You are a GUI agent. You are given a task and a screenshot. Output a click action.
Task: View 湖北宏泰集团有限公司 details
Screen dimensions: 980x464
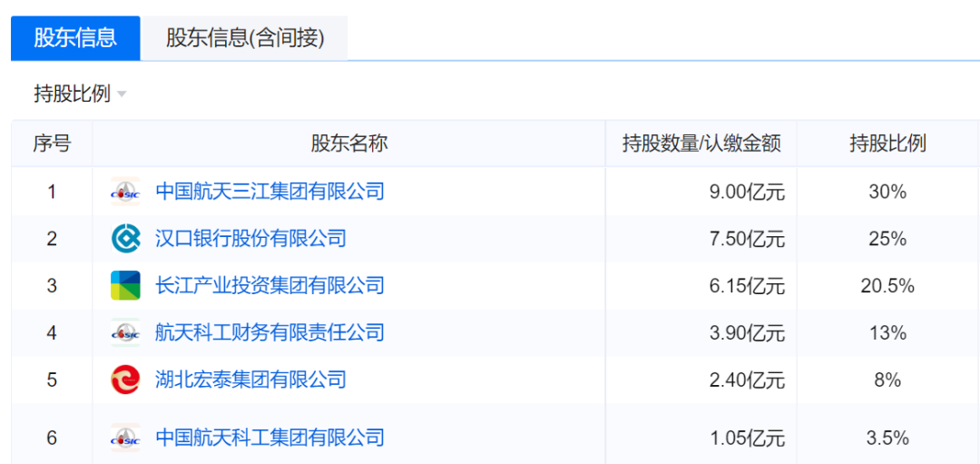[x=250, y=380]
